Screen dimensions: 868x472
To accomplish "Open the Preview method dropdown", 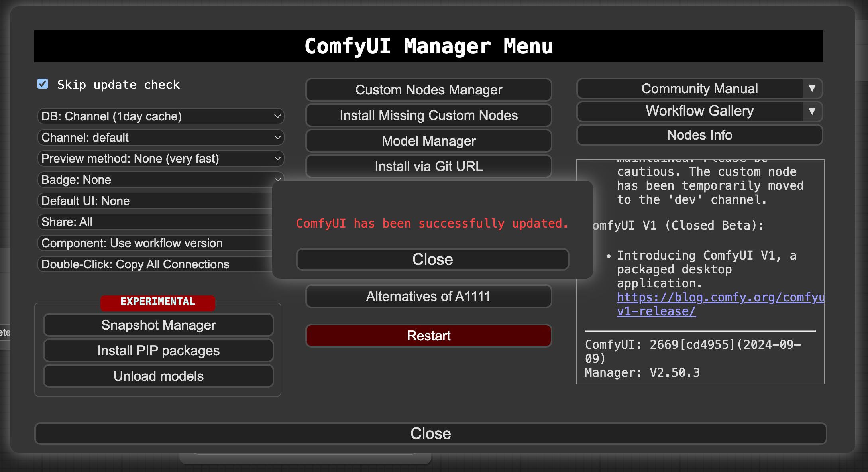I will pyautogui.click(x=160, y=159).
